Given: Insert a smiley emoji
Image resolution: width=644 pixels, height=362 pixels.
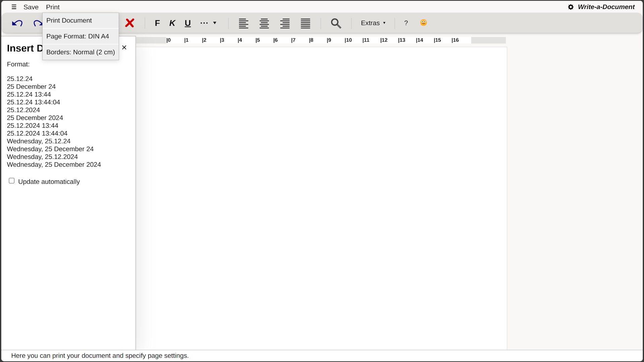Looking at the screenshot, I should (423, 22).
